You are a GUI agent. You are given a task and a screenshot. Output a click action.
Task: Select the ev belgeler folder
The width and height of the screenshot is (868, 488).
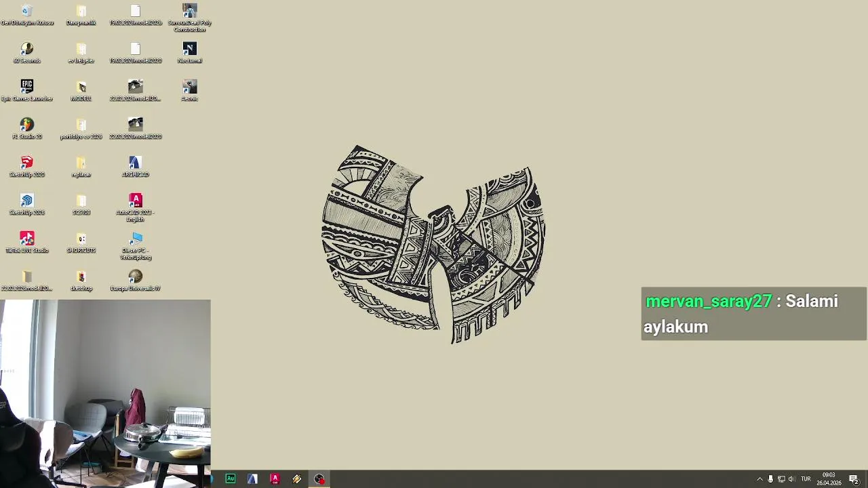tap(81, 53)
